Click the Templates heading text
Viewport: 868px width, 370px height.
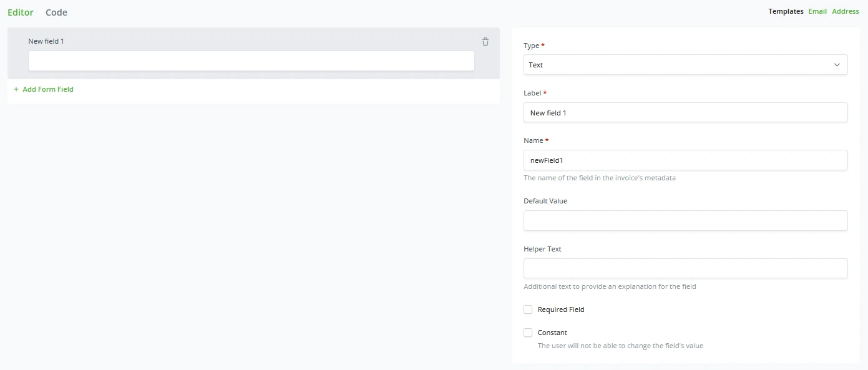[786, 11]
